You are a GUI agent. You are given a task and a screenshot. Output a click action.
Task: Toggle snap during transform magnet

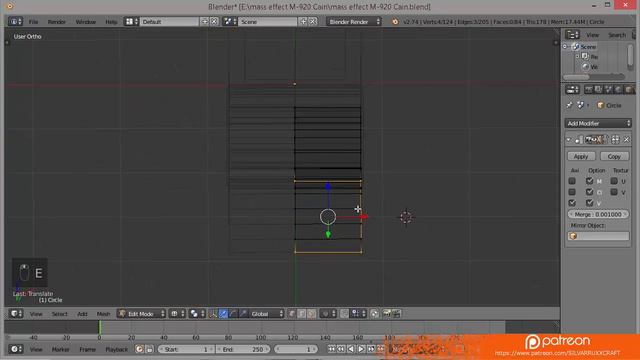point(344,313)
